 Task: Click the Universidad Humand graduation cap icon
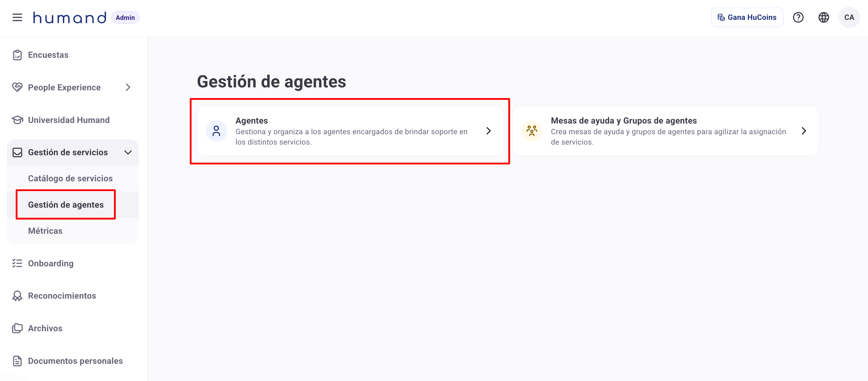click(17, 120)
